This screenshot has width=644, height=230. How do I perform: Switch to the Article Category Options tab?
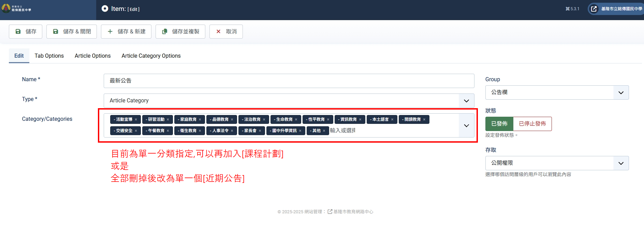151,56
